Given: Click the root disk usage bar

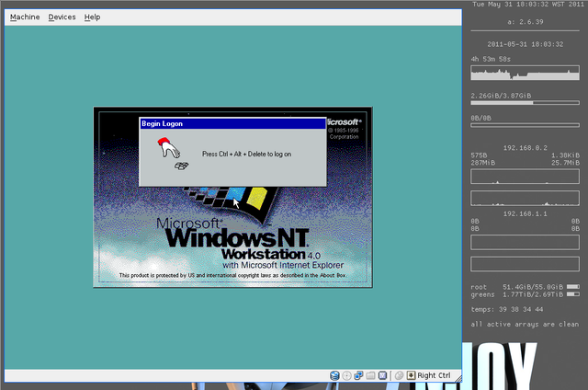Looking at the screenshot, I should click(573, 287).
